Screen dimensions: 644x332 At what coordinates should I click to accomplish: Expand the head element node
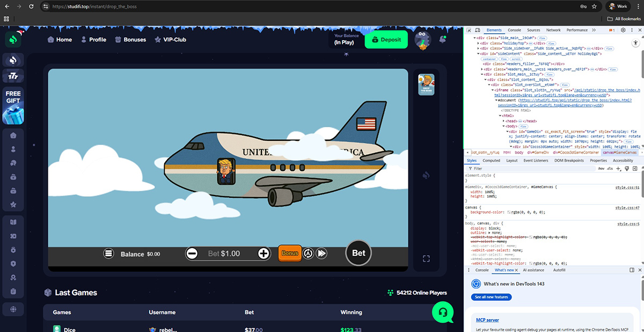[x=503, y=121]
